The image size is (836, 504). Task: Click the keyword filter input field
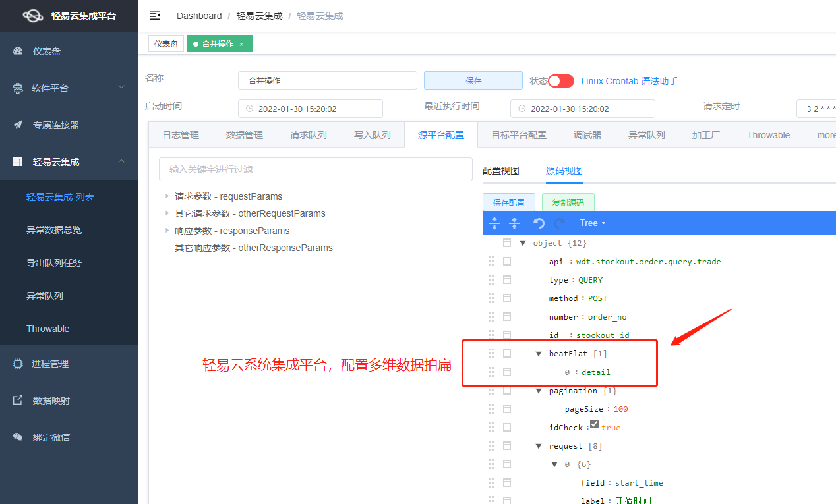click(315, 169)
